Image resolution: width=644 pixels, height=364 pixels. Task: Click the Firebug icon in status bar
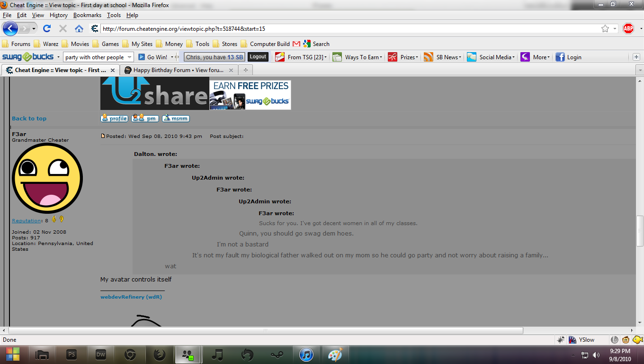[x=561, y=339]
